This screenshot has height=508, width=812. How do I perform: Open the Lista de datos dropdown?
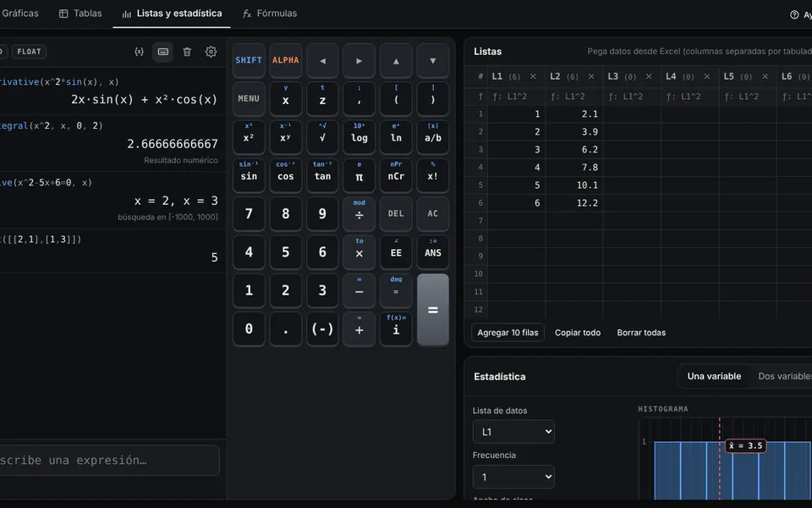coord(513,432)
